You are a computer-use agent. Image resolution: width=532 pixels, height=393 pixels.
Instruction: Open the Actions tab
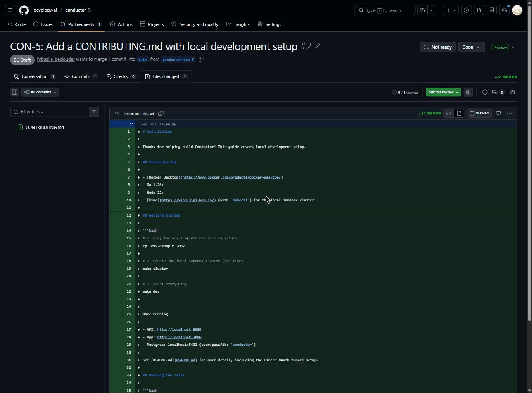pos(121,24)
